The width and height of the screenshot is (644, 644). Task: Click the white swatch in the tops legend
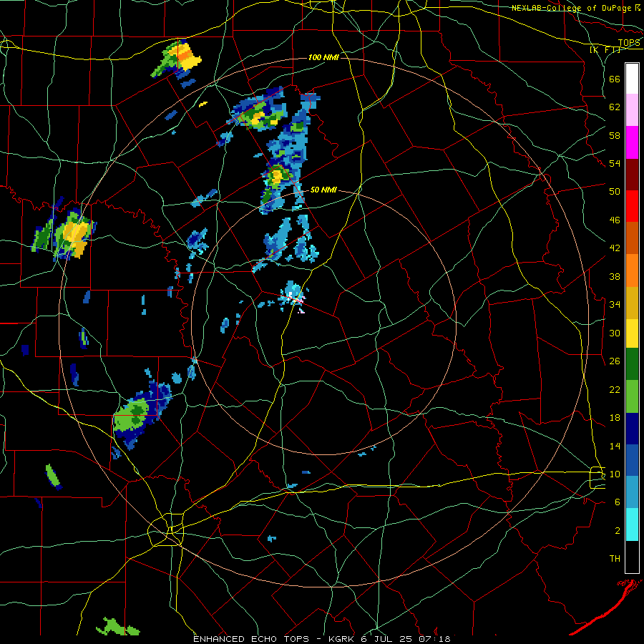[x=632, y=79]
